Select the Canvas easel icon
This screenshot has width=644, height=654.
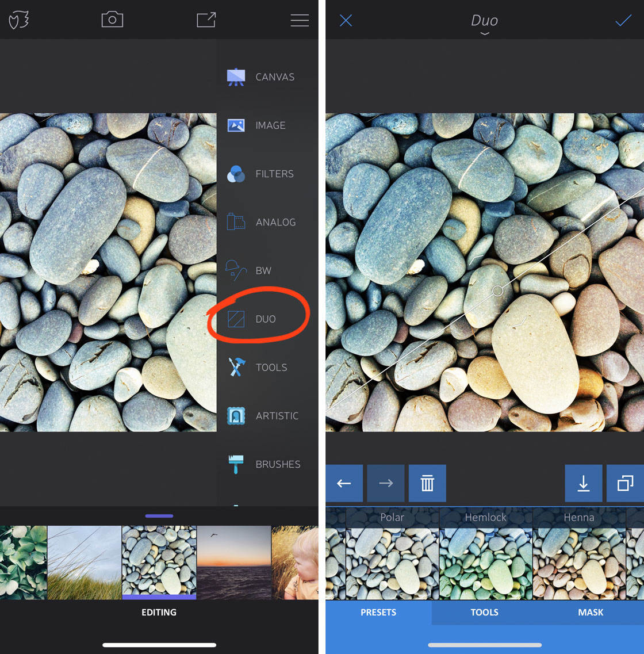[236, 77]
